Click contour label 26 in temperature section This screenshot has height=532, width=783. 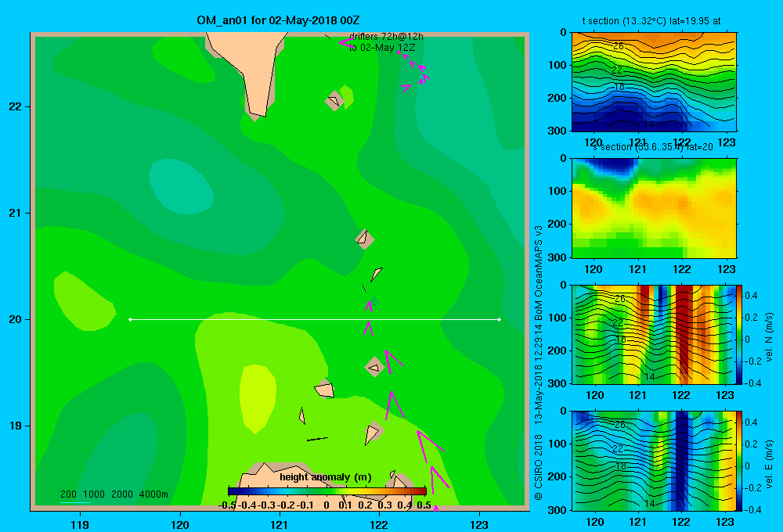(619, 46)
